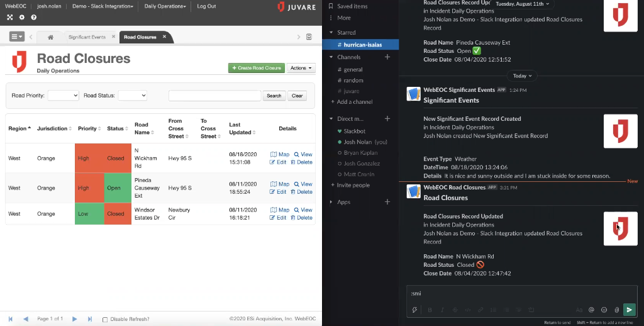This screenshot has width=644, height=326.
Task: Open the Road Priority dropdown
Action: (x=64, y=96)
